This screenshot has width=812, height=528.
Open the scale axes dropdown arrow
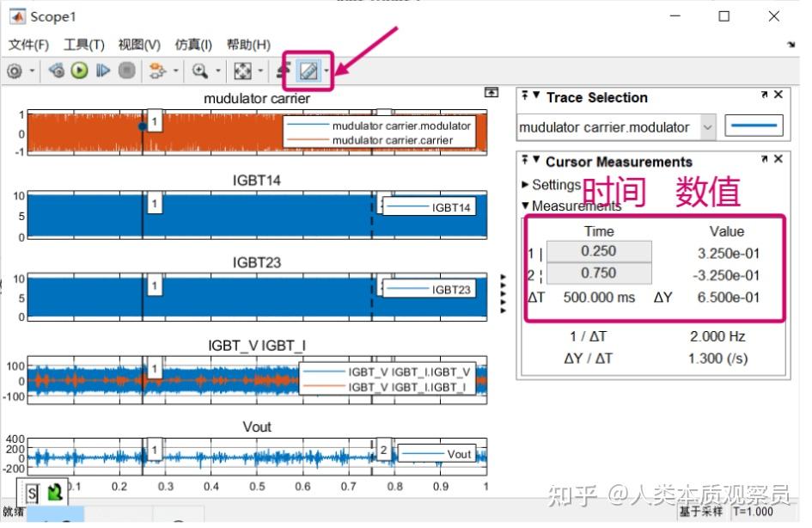point(260,71)
